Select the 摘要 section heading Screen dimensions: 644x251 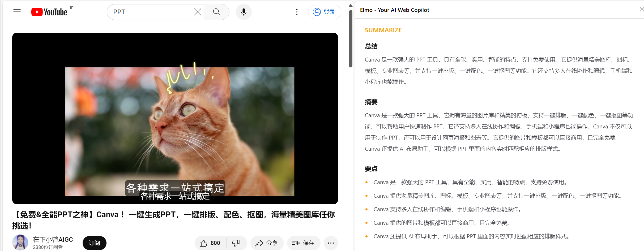point(371,102)
